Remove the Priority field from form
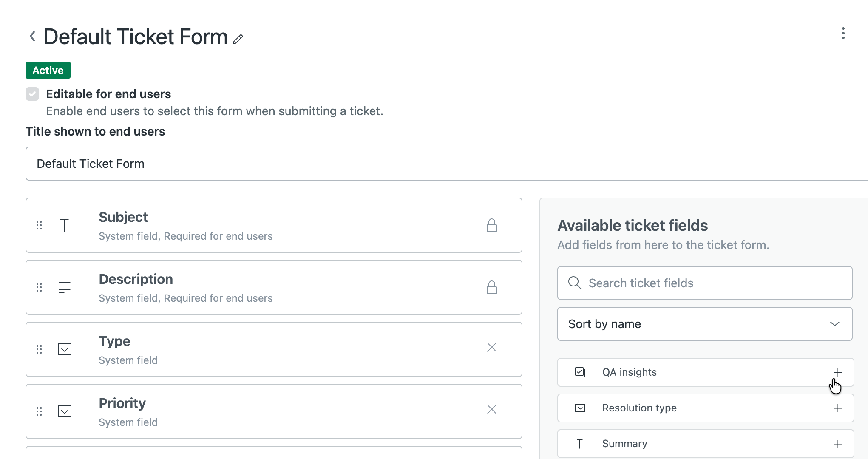Screen dimensions: 868x459 (492, 410)
